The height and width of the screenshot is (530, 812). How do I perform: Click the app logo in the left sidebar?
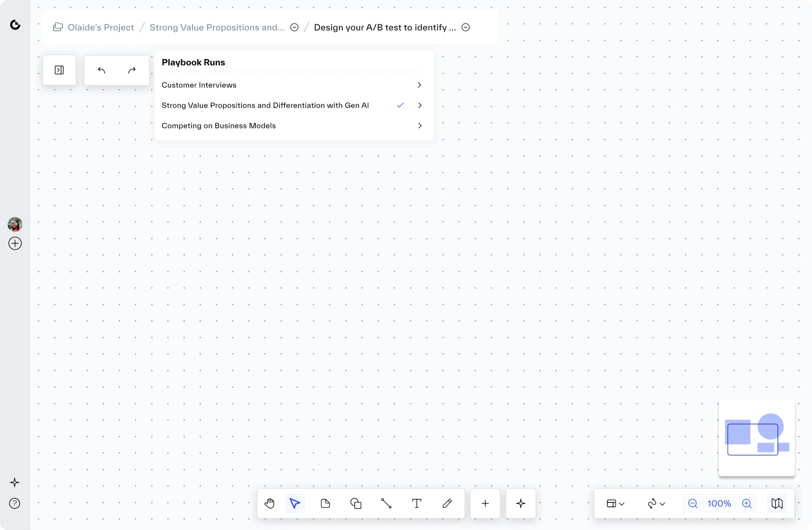(x=15, y=25)
